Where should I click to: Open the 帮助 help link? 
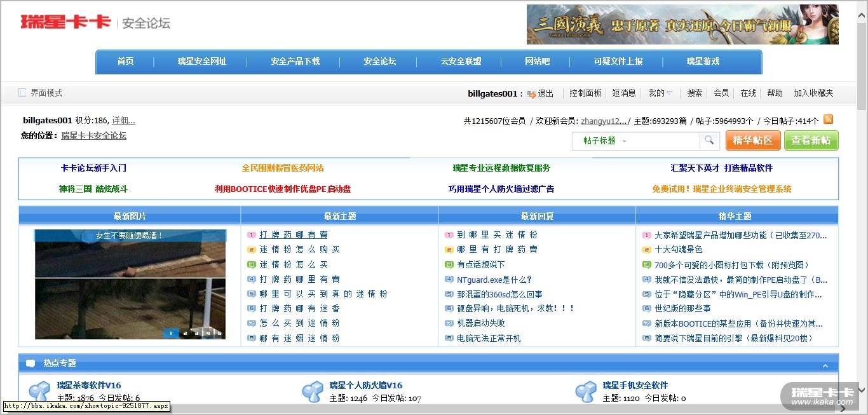click(775, 93)
